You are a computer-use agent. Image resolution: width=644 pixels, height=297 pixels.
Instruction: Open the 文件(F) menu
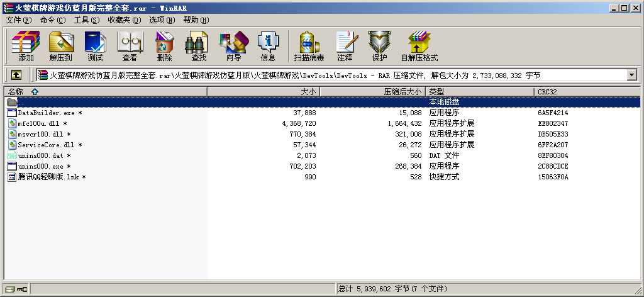19,20
